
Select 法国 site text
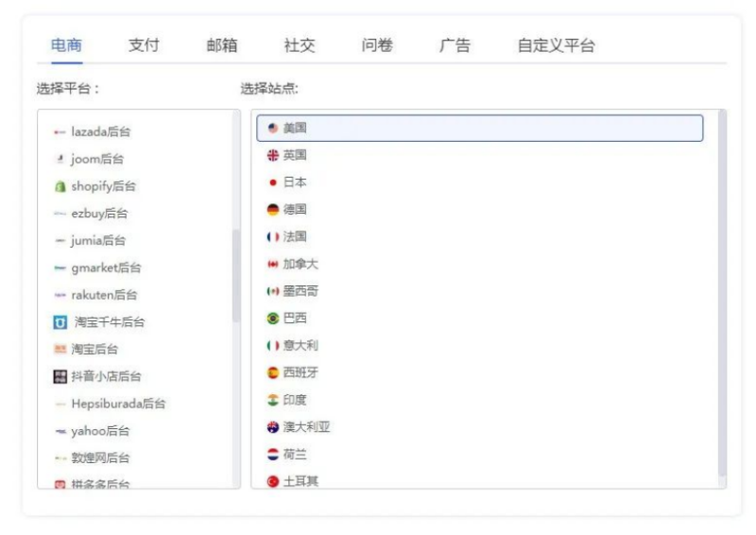[x=295, y=236]
